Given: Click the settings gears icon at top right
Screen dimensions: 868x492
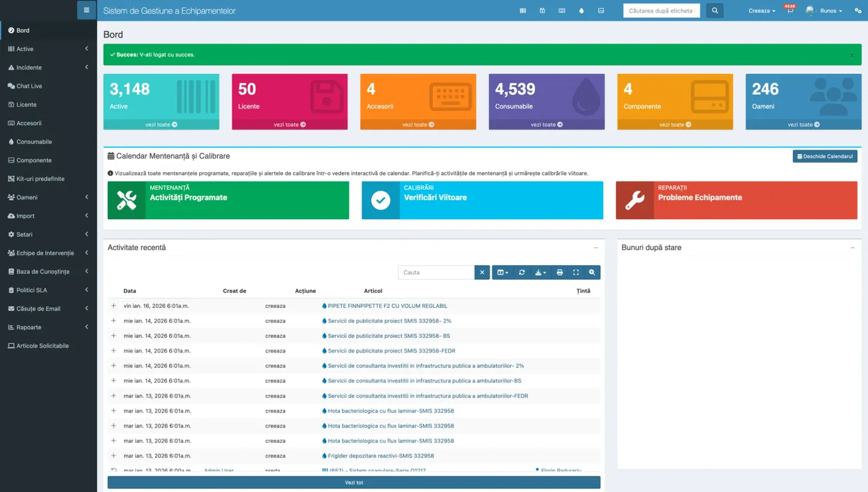Looking at the screenshot, I should click(x=859, y=10).
